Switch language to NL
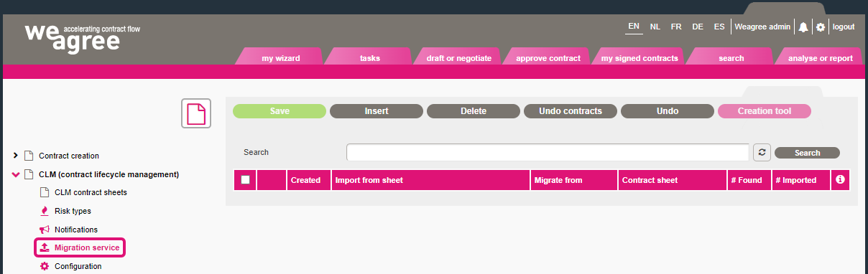The height and width of the screenshot is (274, 868). pyautogui.click(x=655, y=27)
